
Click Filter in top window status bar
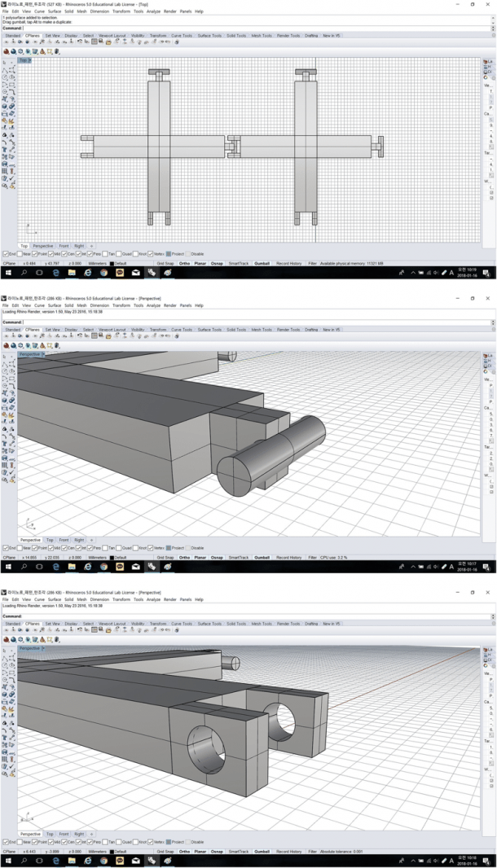tap(313, 264)
